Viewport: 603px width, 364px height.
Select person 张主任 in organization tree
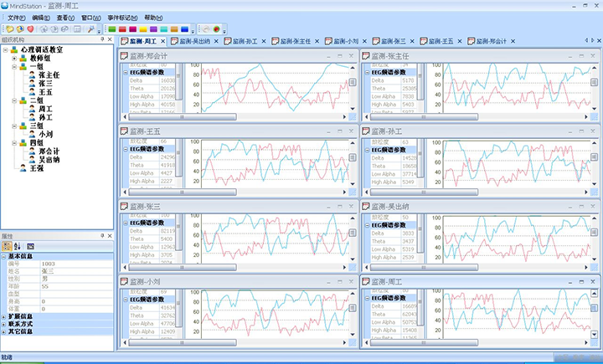48,74
